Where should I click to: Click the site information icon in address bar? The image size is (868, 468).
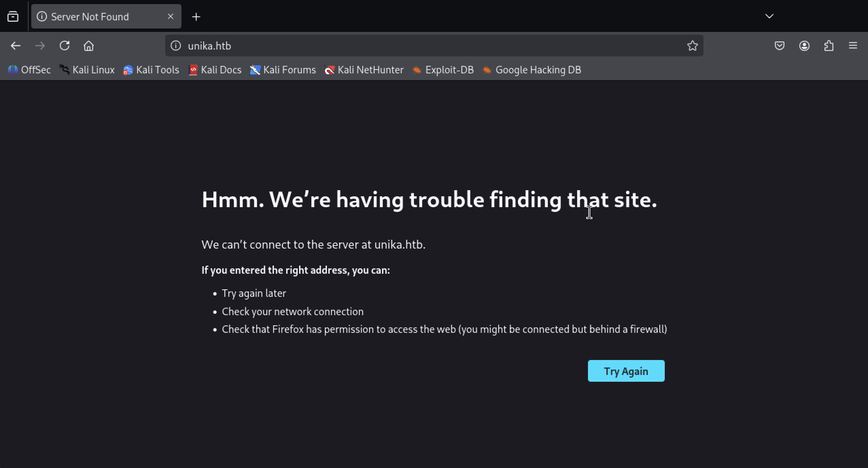tap(176, 46)
